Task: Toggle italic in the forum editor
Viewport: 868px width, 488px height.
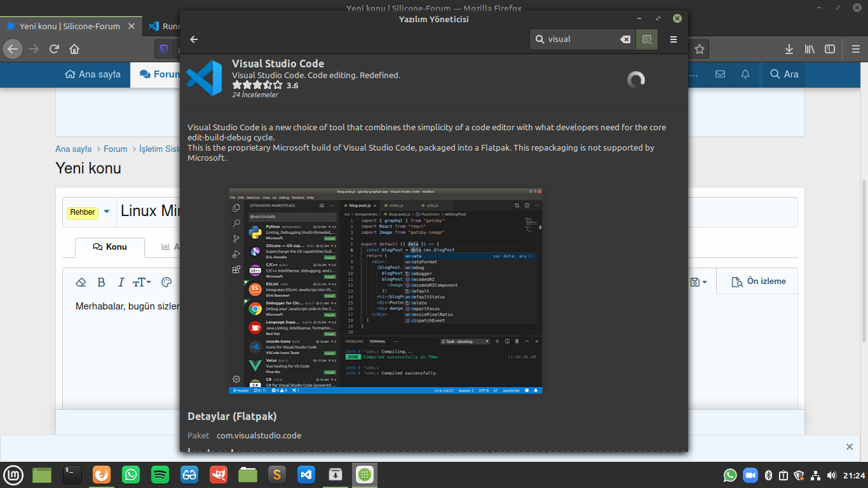Action: [121, 282]
